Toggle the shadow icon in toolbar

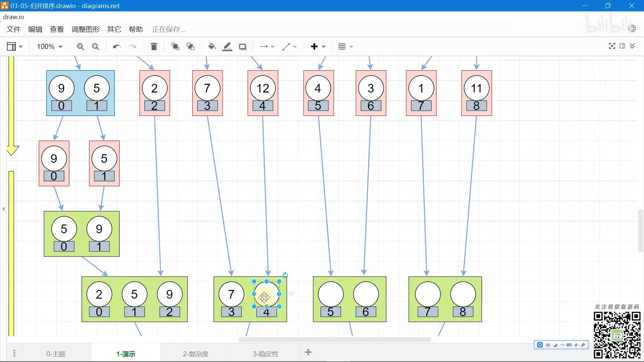pos(243,47)
